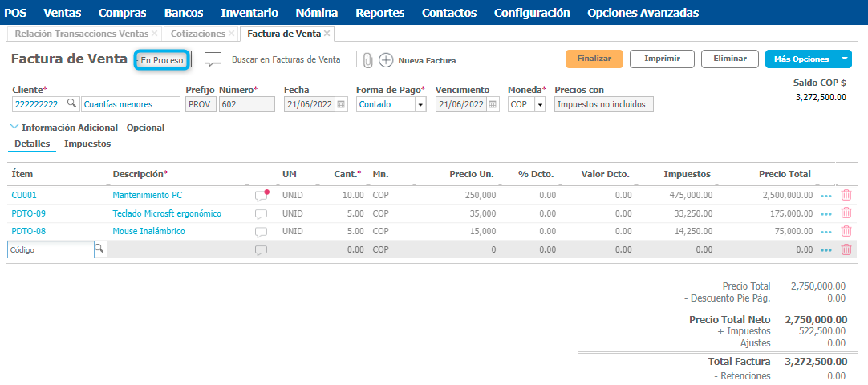Expand the Más Opciones dropdown arrow
The height and width of the screenshot is (385, 868).
coord(845,59)
